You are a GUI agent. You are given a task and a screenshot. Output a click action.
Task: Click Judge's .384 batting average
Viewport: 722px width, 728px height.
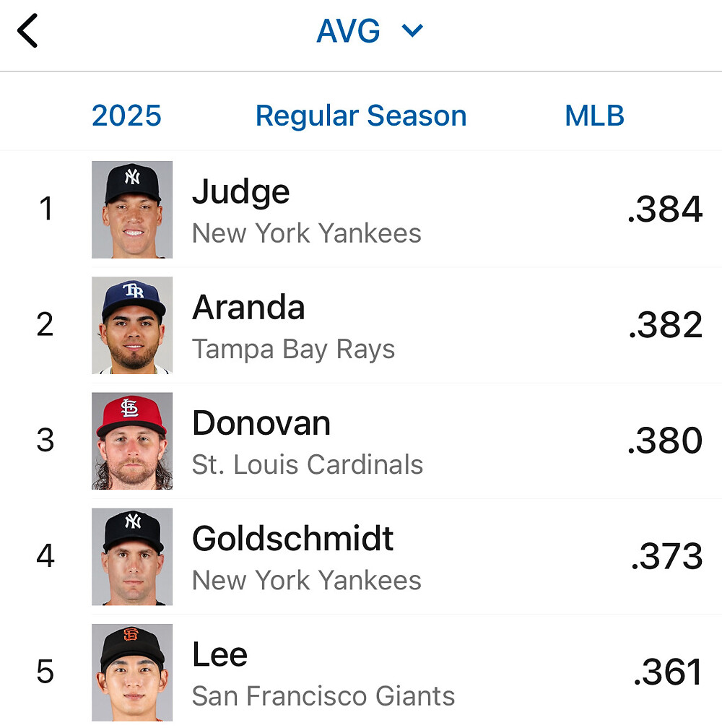[665, 209]
